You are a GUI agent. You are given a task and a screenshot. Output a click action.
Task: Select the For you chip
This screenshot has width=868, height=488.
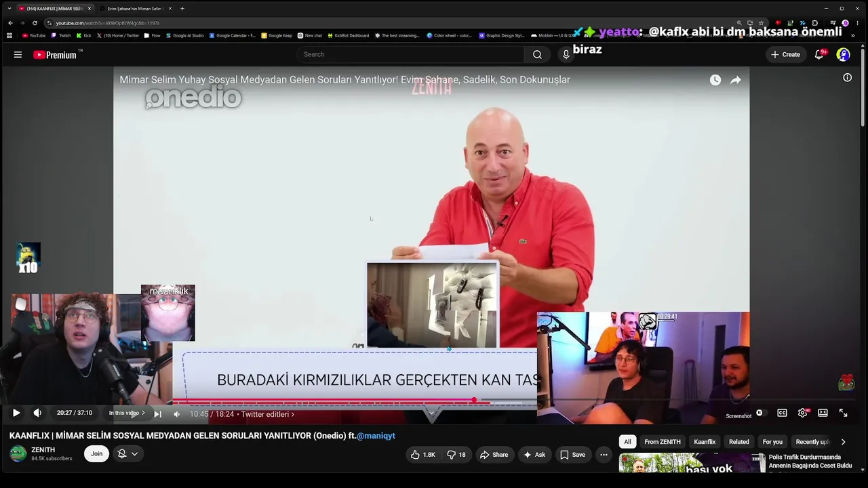coord(772,442)
